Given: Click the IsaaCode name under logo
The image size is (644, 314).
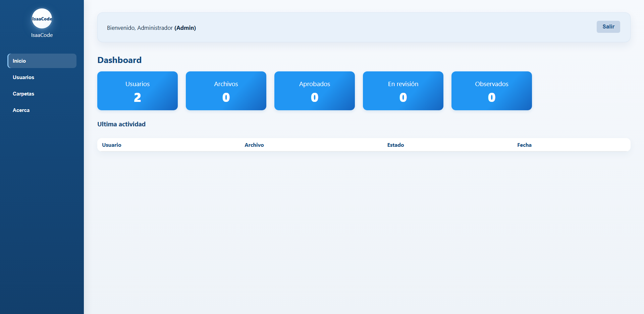Looking at the screenshot, I should tap(42, 35).
